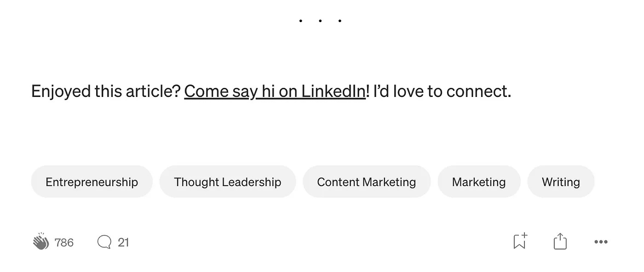Follow the Come say hi on LinkedIn link
644x272 pixels.
[275, 91]
